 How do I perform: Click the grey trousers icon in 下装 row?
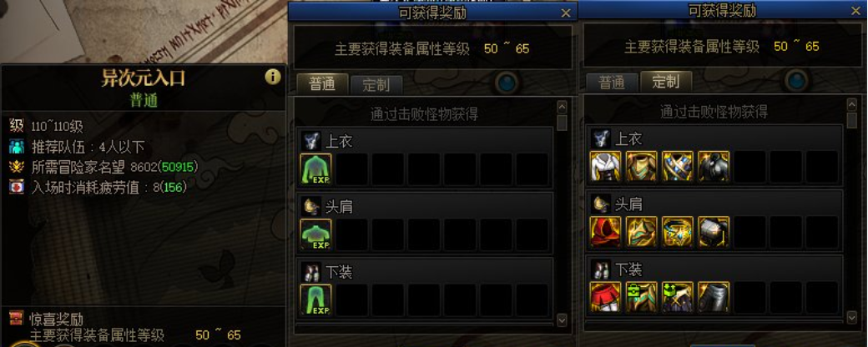click(x=714, y=297)
